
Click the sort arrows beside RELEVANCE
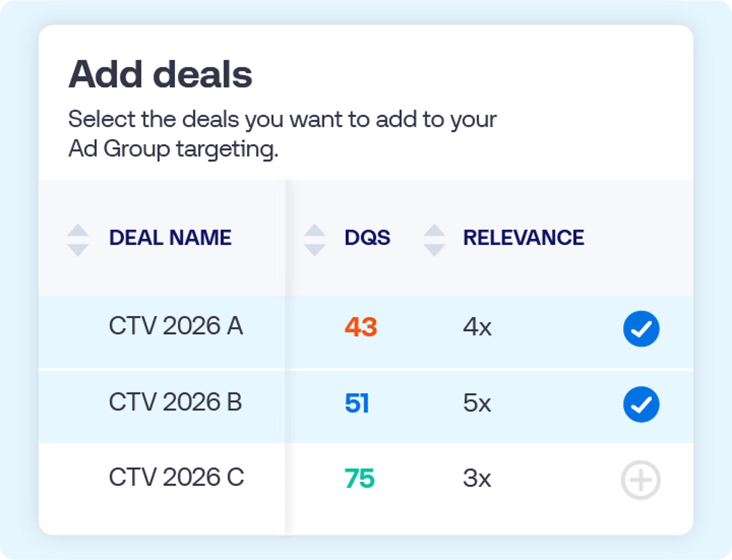tap(434, 238)
